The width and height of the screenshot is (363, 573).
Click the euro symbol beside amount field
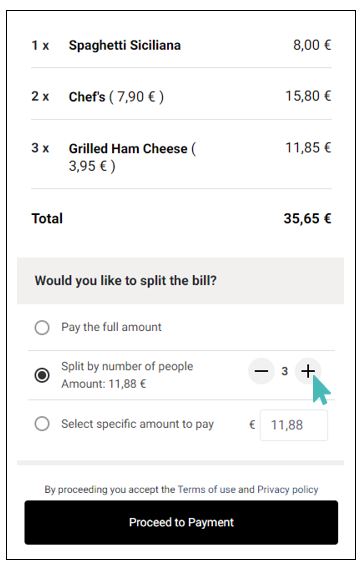click(252, 425)
